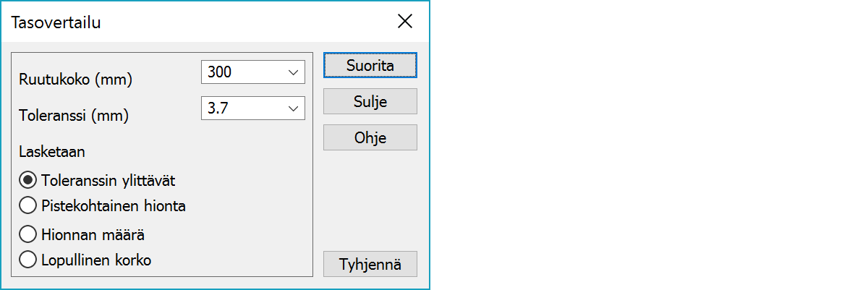868x290 pixels.
Task: Choose the Hionnan määrä radio option
Action: tap(29, 234)
